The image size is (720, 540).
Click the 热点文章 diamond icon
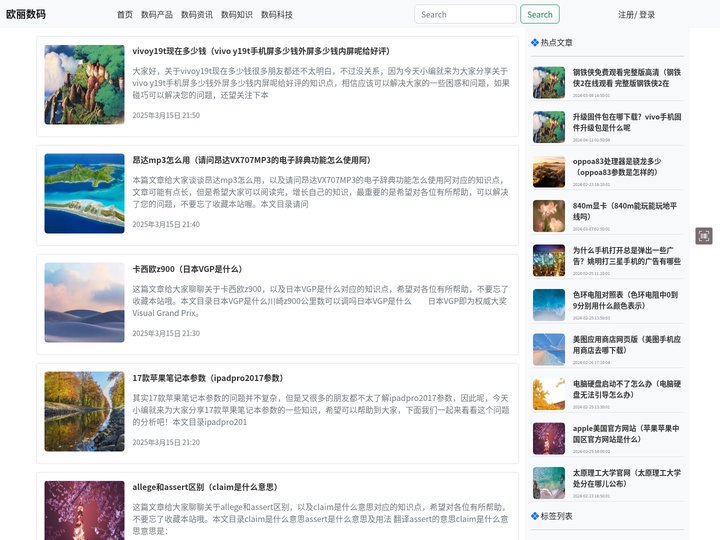[x=534, y=42]
